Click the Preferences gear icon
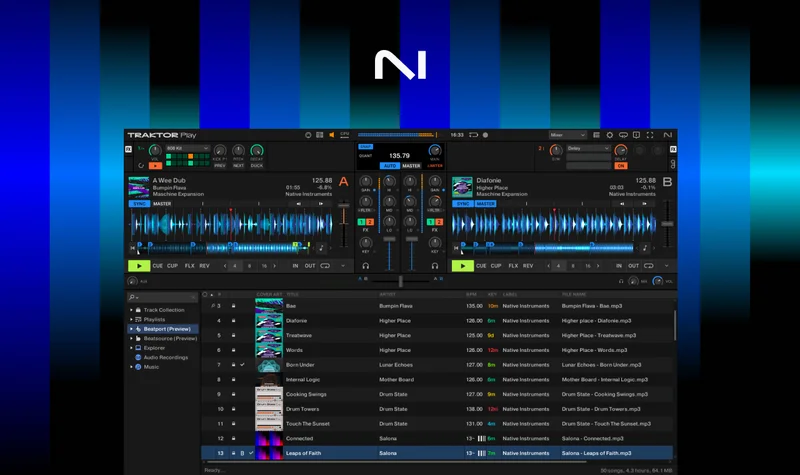 pos(609,135)
